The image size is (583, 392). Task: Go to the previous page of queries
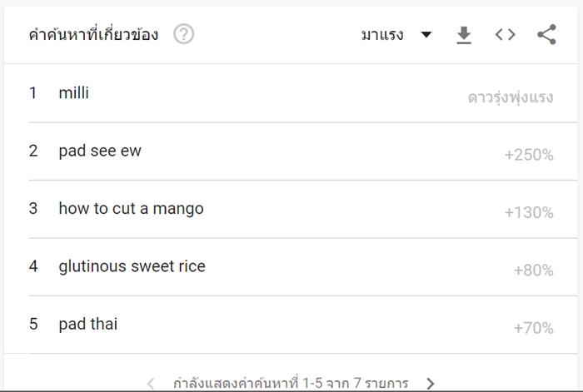coord(151,384)
